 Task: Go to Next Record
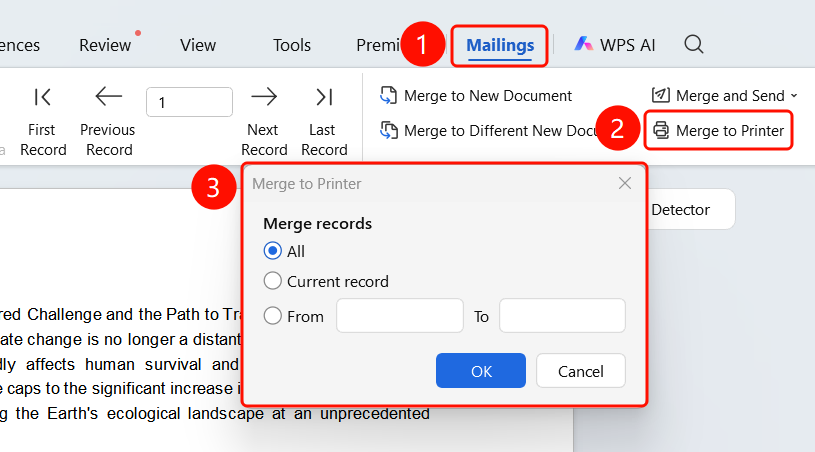coord(264,122)
